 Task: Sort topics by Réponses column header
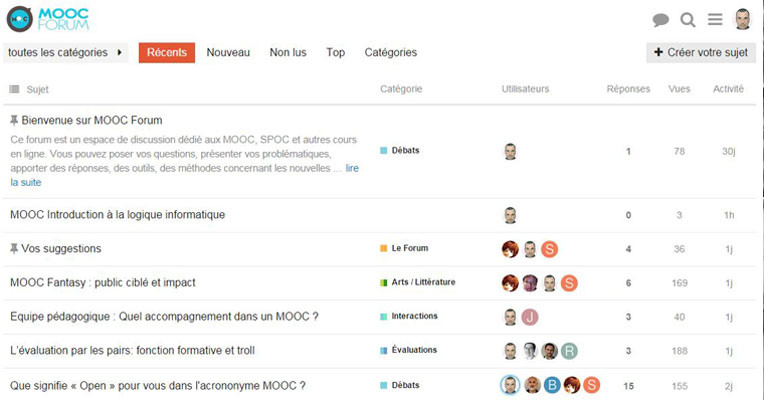click(x=628, y=89)
